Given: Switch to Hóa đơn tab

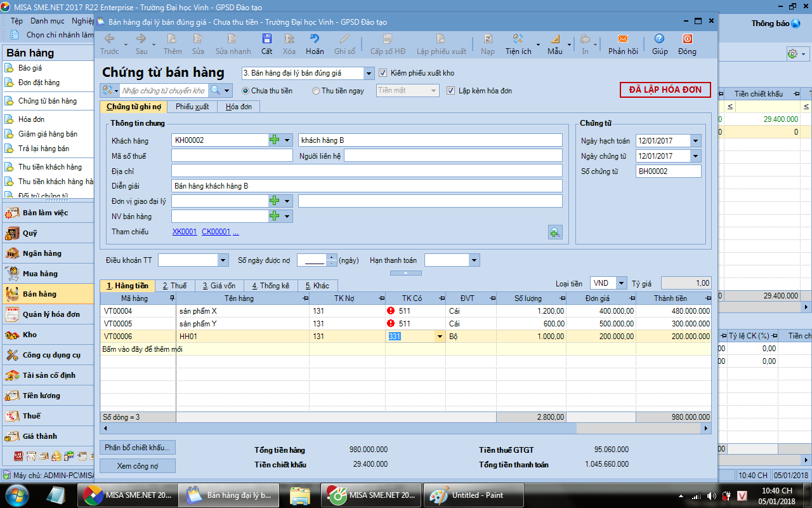Looking at the screenshot, I should click(x=239, y=107).
